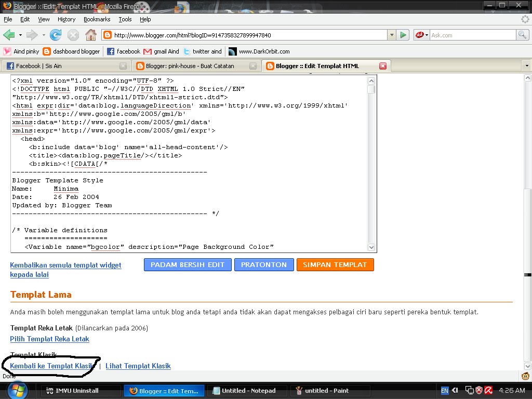The width and height of the screenshot is (532, 399).
Task: Click the EN language indicator in the tray
Action: (x=445, y=391)
